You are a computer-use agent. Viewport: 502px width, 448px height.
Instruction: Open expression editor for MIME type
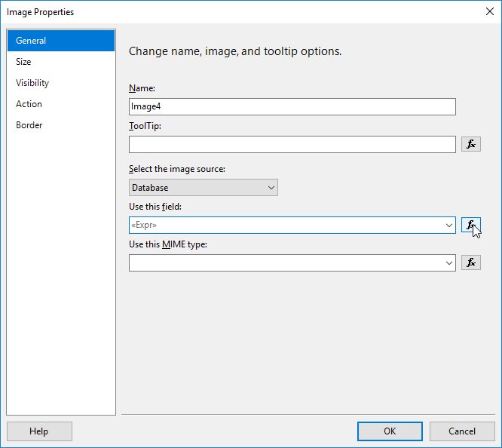tap(471, 262)
